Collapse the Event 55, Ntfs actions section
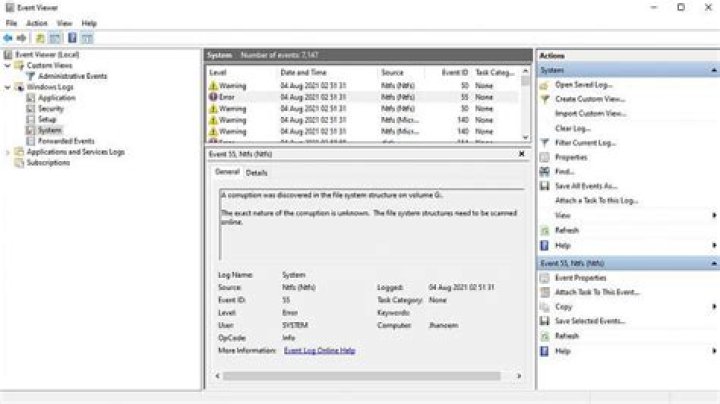 point(714,264)
